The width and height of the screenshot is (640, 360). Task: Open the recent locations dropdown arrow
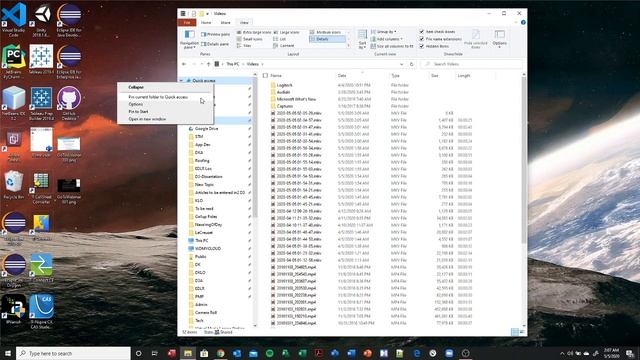pos(202,64)
